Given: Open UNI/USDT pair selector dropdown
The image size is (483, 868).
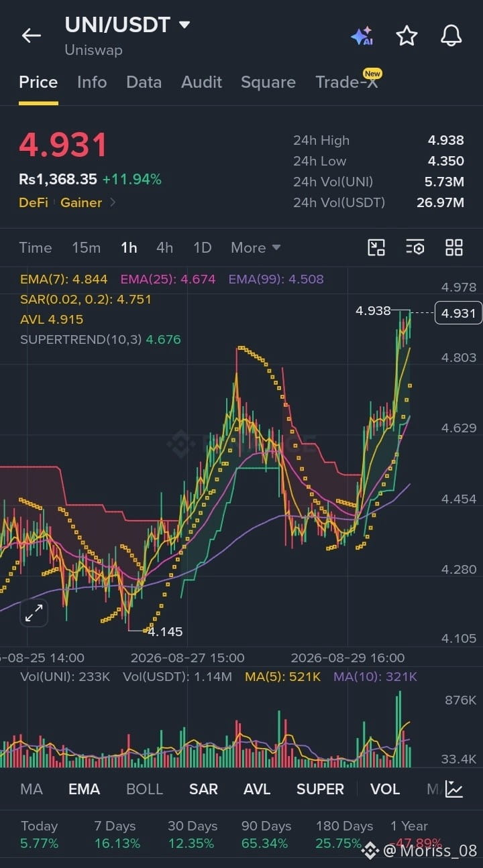Looking at the screenshot, I should coord(127,25).
